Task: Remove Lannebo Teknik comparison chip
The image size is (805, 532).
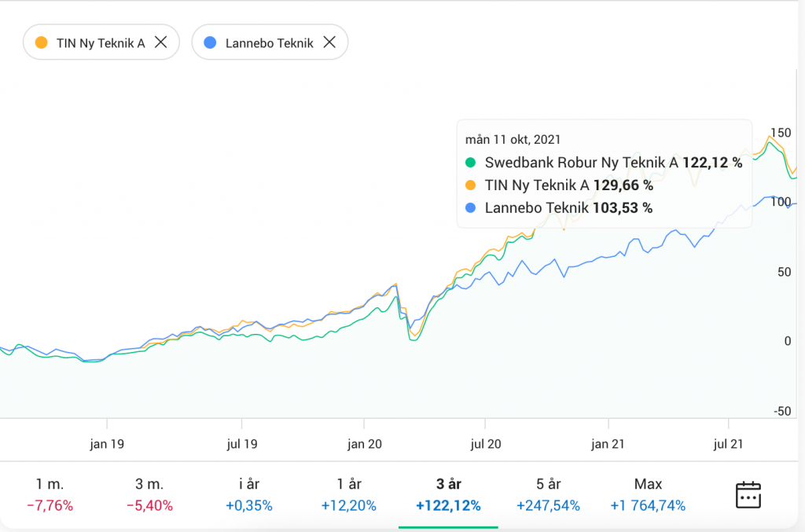Action: pyautogui.click(x=329, y=42)
